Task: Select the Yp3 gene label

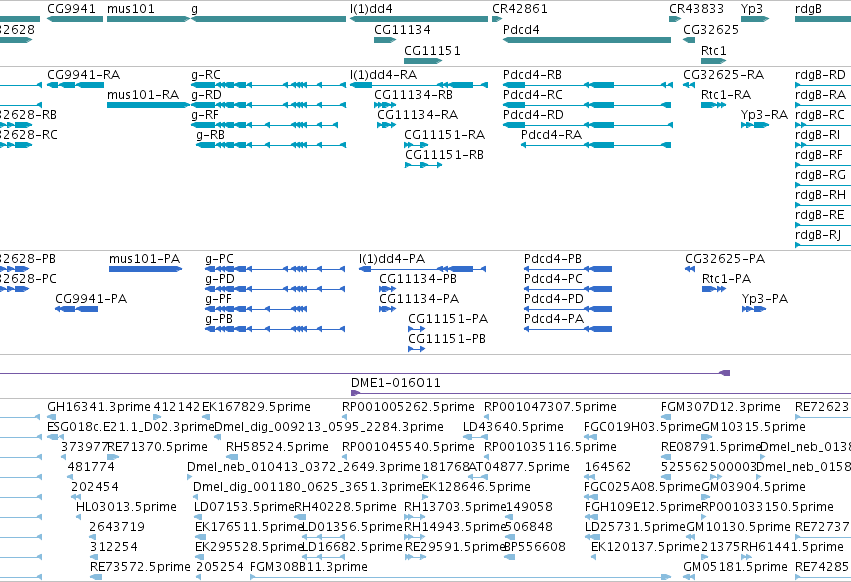Action: pos(752,9)
